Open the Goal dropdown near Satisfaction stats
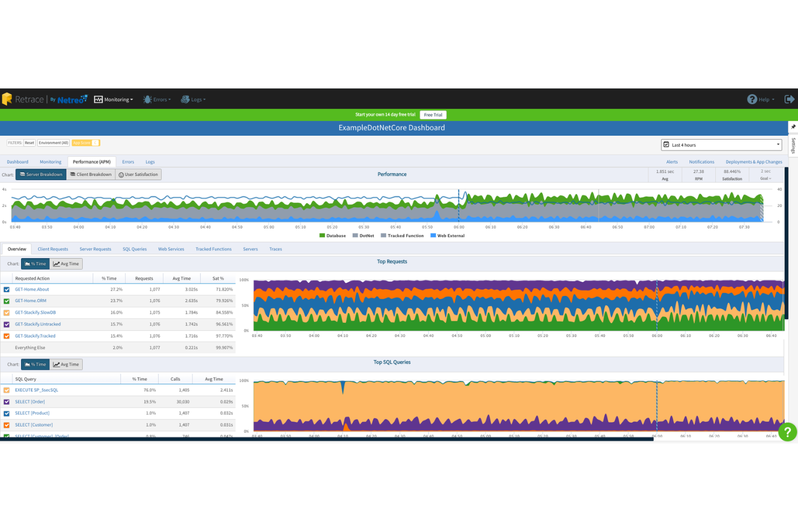Screen dimensions: 798x532 [x=766, y=178]
